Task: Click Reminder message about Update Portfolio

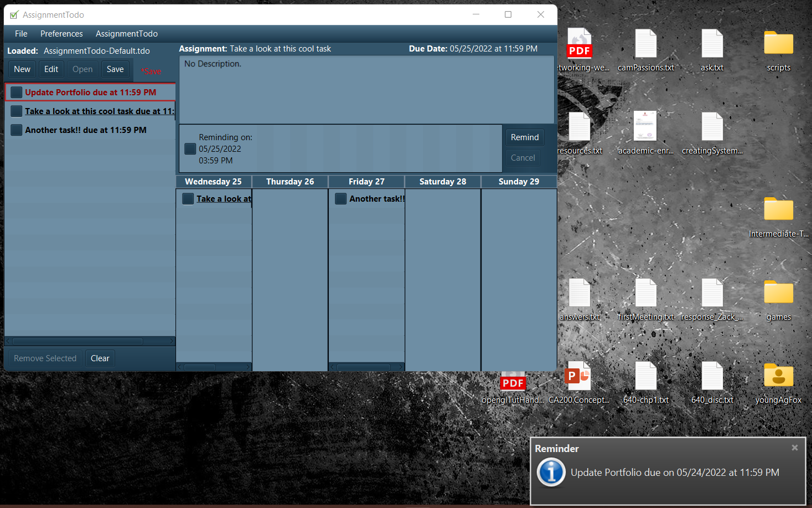Action: pos(675,473)
